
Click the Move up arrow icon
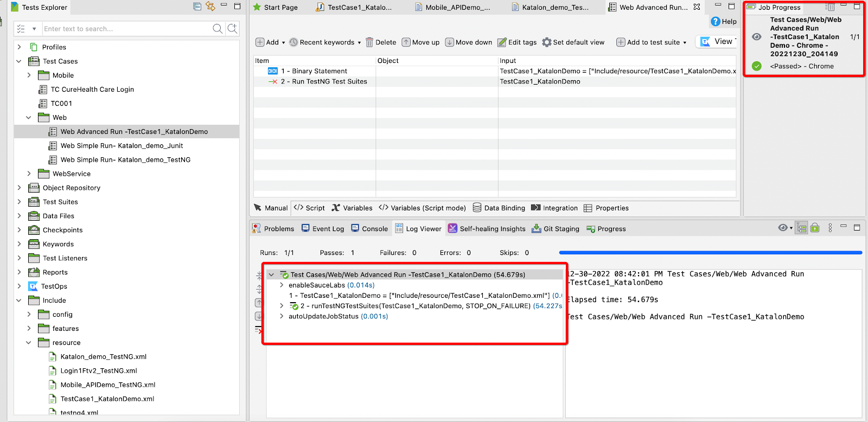(x=406, y=42)
